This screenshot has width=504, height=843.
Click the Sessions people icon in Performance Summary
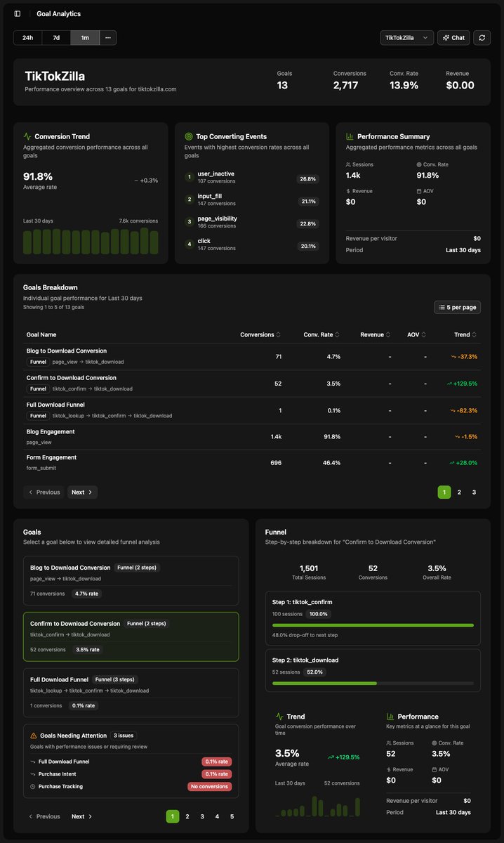click(349, 164)
